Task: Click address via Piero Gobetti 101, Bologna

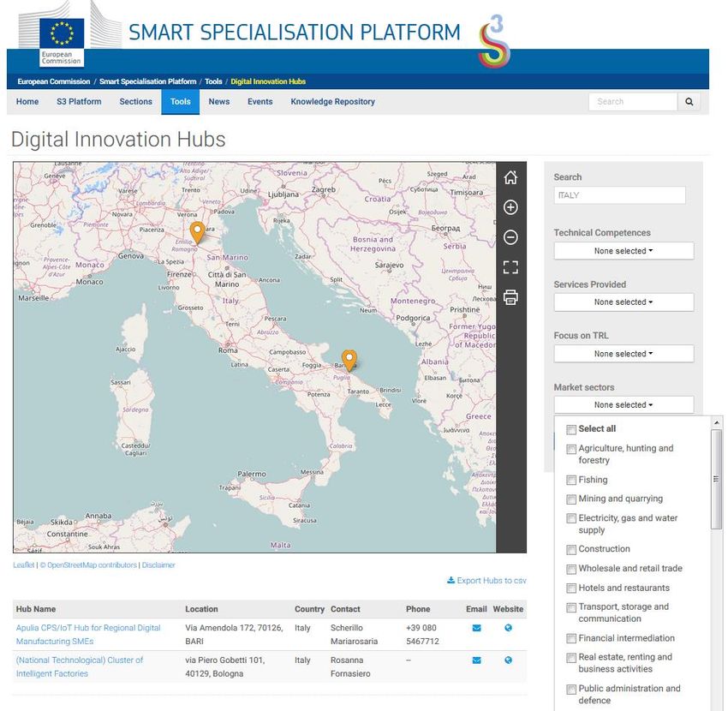Action: click(224, 666)
